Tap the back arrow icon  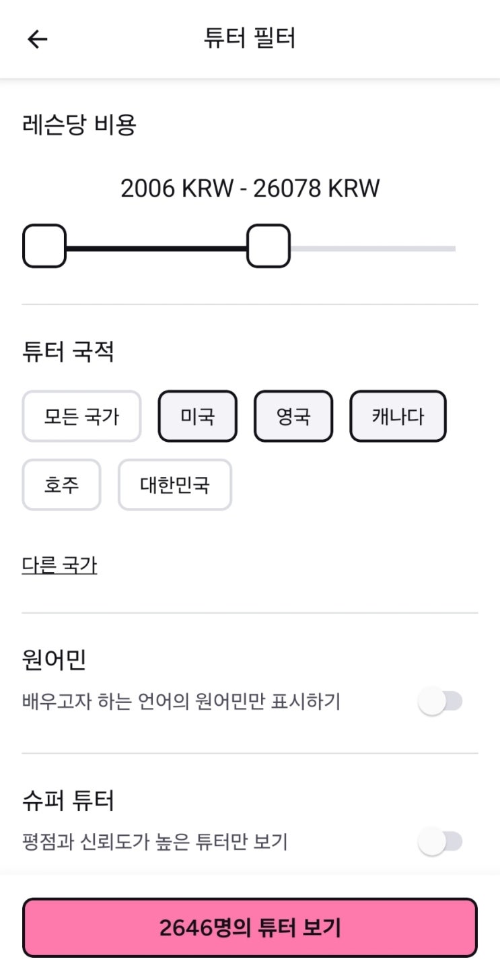[38, 39]
